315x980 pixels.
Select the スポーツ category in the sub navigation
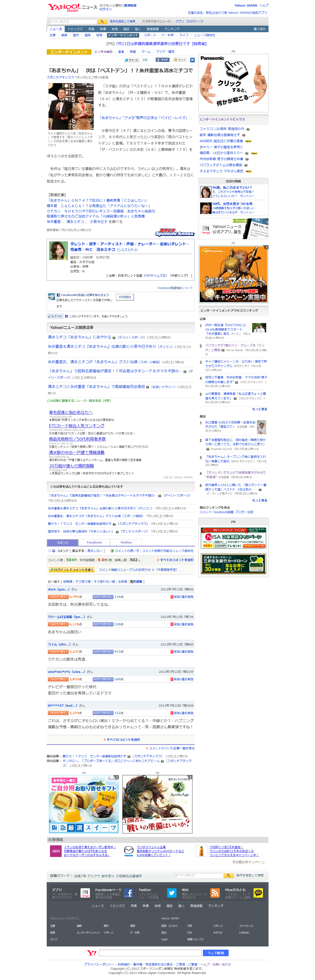pyautogui.click(x=150, y=35)
